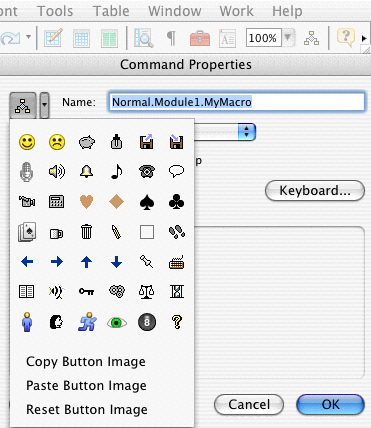Choose the loudspeaker button image
This screenshot has width=371, height=428.
57,172
